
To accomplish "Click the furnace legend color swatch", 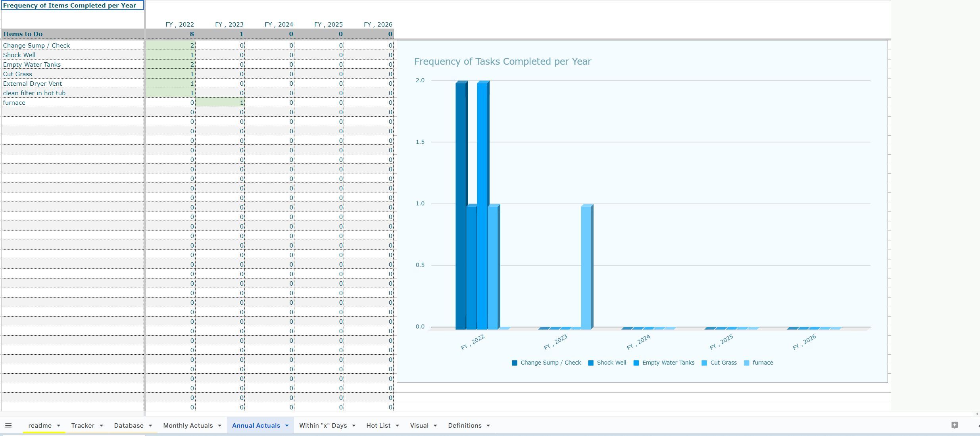I will click(x=747, y=363).
